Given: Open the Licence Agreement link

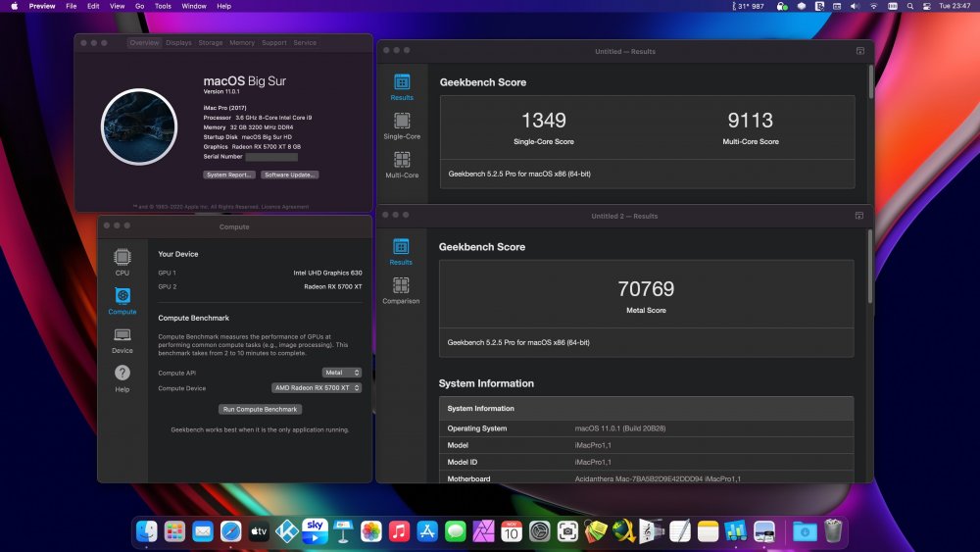Looking at the screenshot, I should click(285, 207).
